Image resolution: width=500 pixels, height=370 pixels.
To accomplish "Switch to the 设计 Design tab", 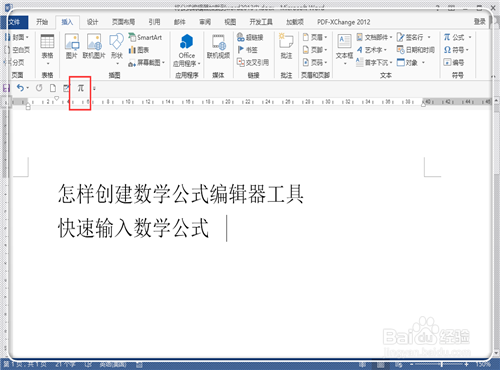I will coord(92,22).
